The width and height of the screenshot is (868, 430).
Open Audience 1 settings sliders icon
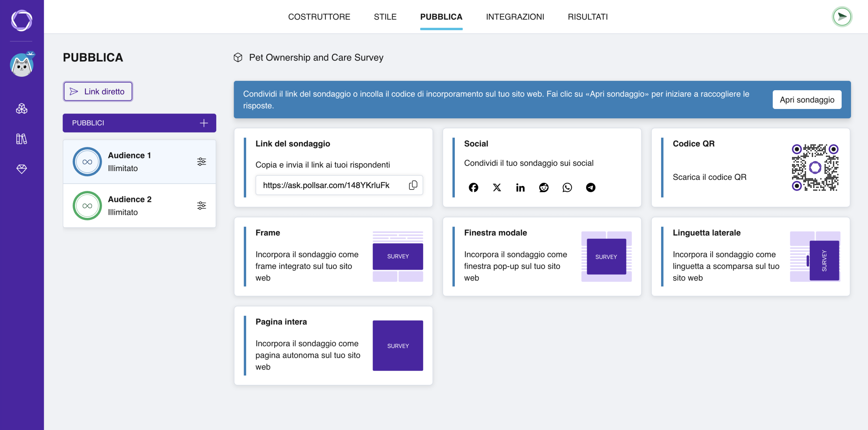coord(202,162)
